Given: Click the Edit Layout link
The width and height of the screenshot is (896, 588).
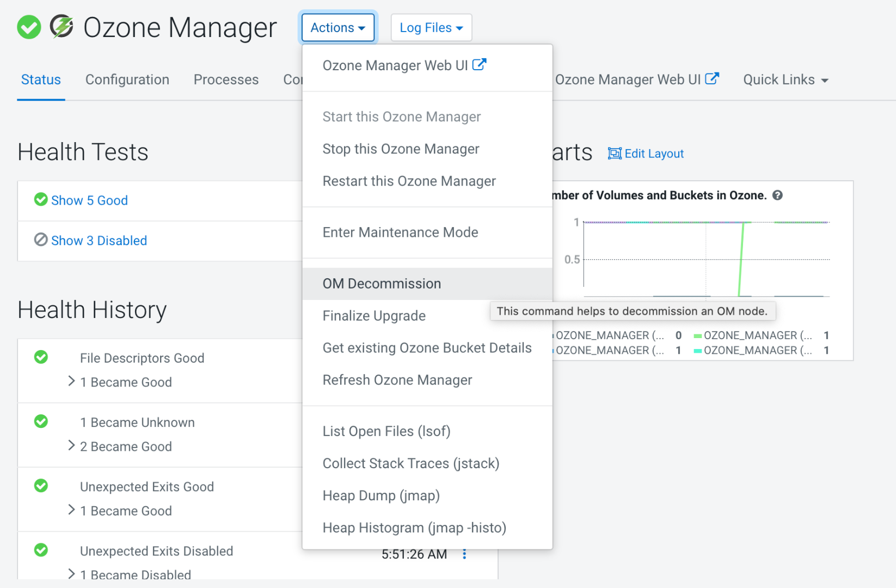Looking at the screenshot, I should 654,154.
